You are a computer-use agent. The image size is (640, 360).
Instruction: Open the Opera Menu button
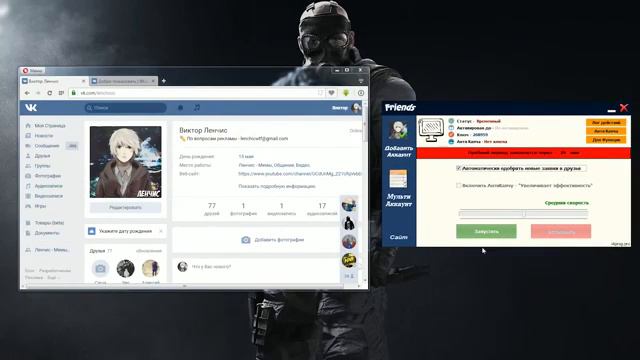(33, 71)
